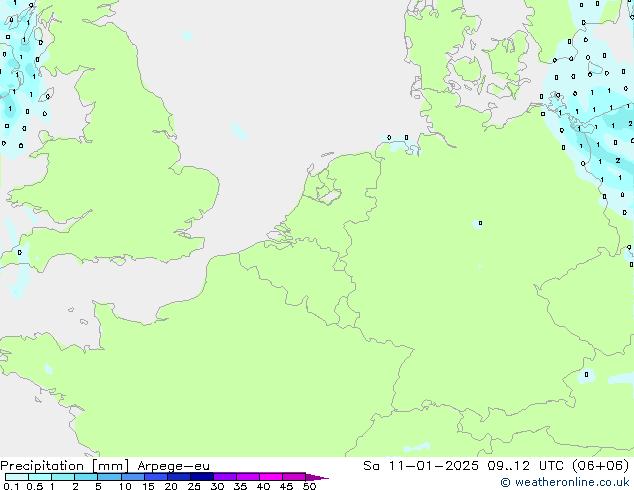Click the '(06+06)' forecast offset text
The height and width of the screenshot is (490, 634).
coord(601,465)
